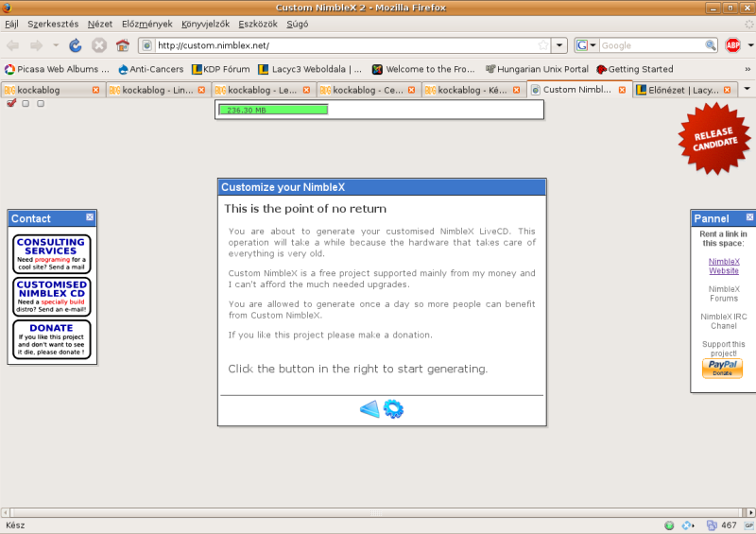Click the PayPal Donate button

tap(722, 368)
